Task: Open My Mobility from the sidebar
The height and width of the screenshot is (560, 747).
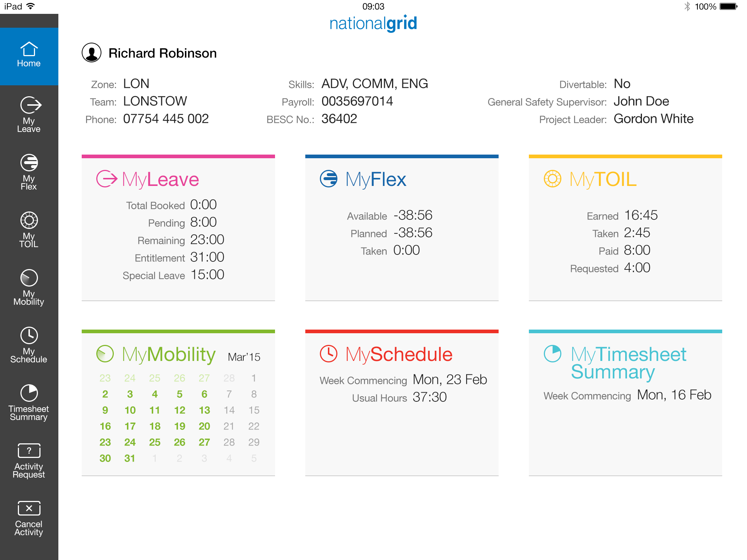Action: coord(29,287)
